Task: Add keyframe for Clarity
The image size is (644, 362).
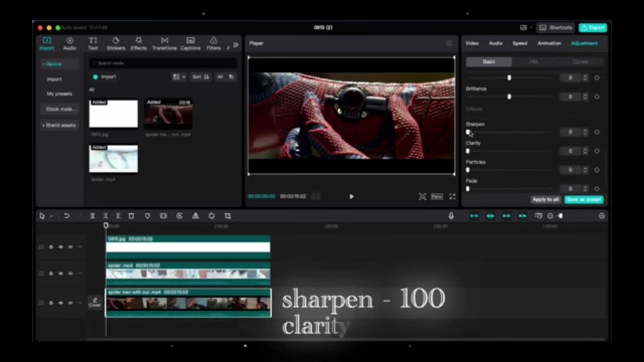Action: (597, 151)
